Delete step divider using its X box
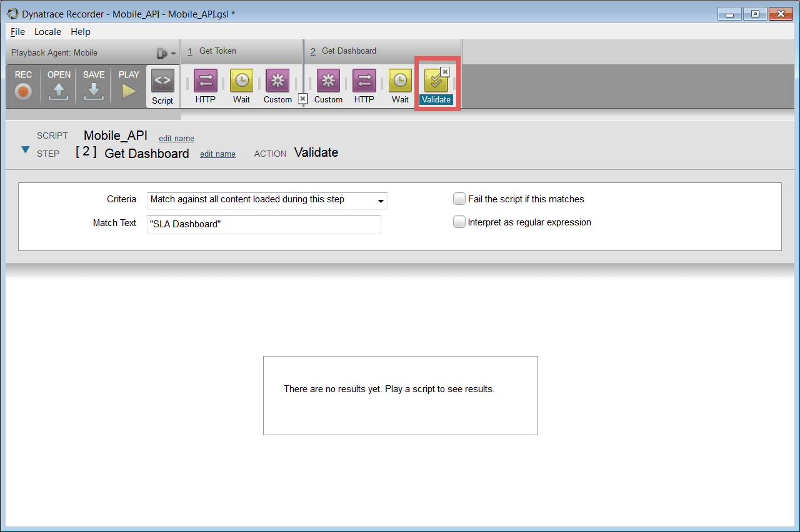Image resolution: width=800 pixels, height=532 pixels. coord(302,99)
